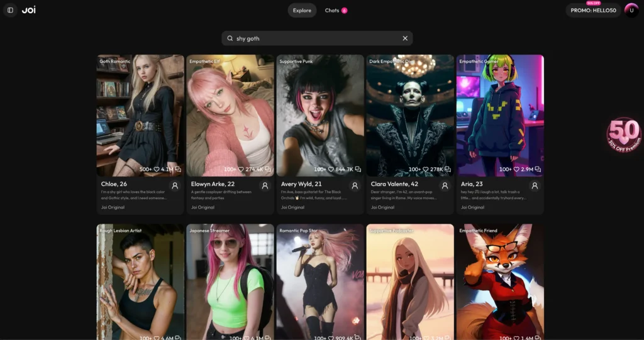This screenshot has height=340, width=644.
Task: Open Chloe's card image
Action: point(140,116)
